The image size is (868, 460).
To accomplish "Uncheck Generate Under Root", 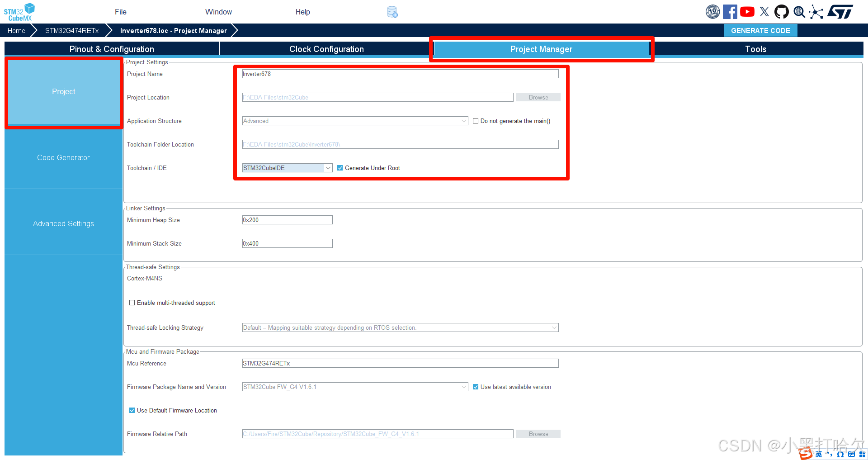I will pos(340,168).
